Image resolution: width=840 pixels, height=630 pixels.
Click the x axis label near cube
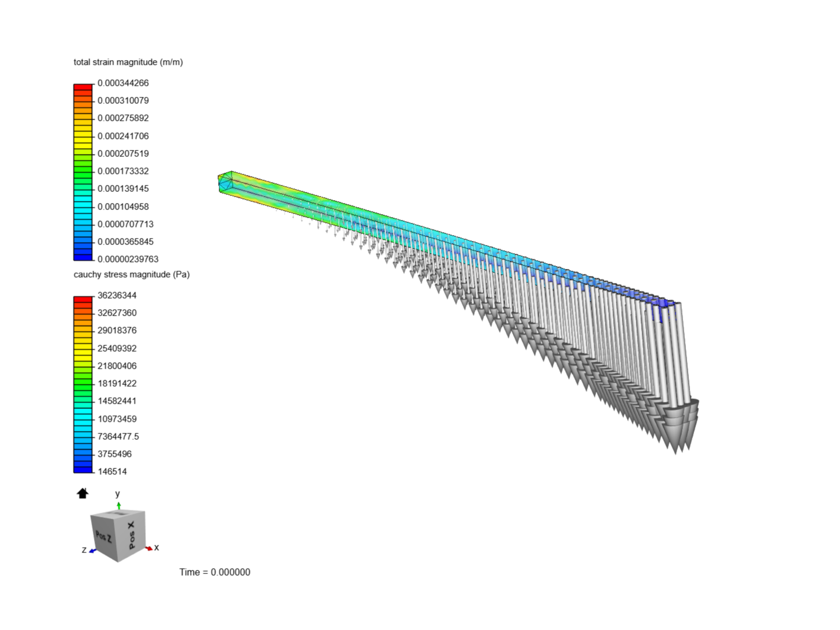[156, 548]
